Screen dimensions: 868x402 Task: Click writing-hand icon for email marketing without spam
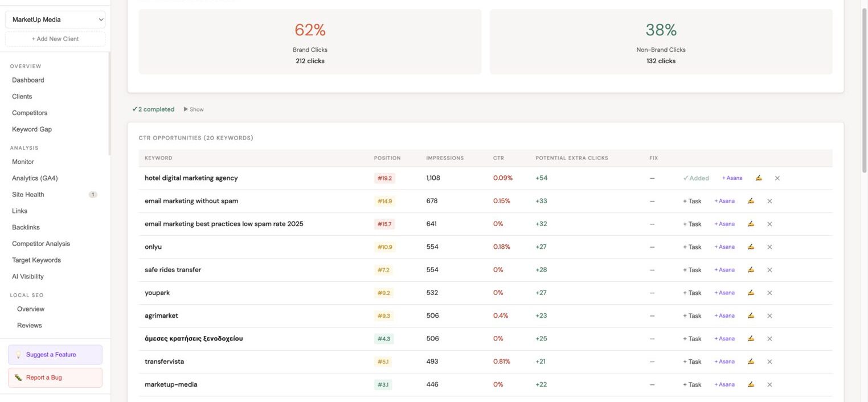point(751,201)
